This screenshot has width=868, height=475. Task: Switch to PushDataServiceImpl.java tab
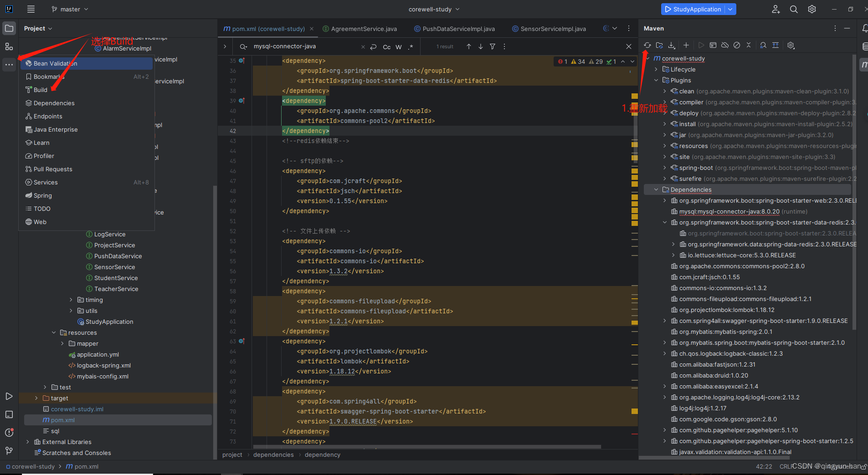tap(454, 29)
